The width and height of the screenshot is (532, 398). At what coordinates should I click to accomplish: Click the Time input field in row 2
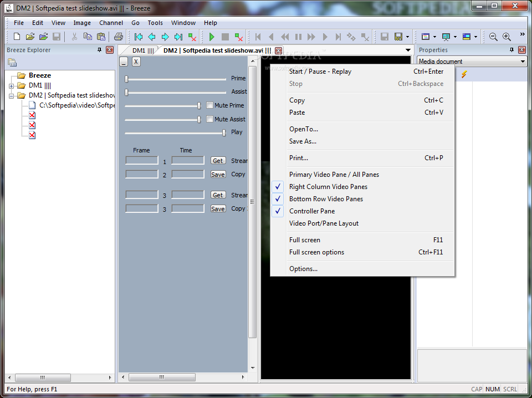point(188,174)
